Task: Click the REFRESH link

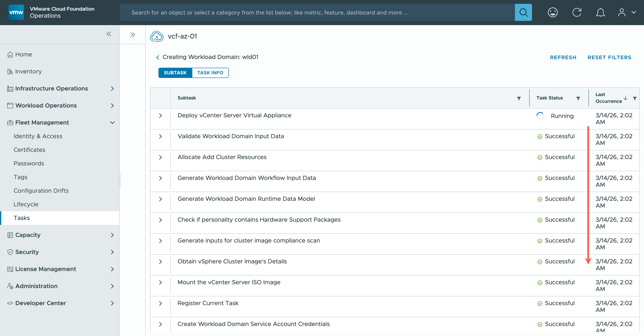Action: coord(563,57)
